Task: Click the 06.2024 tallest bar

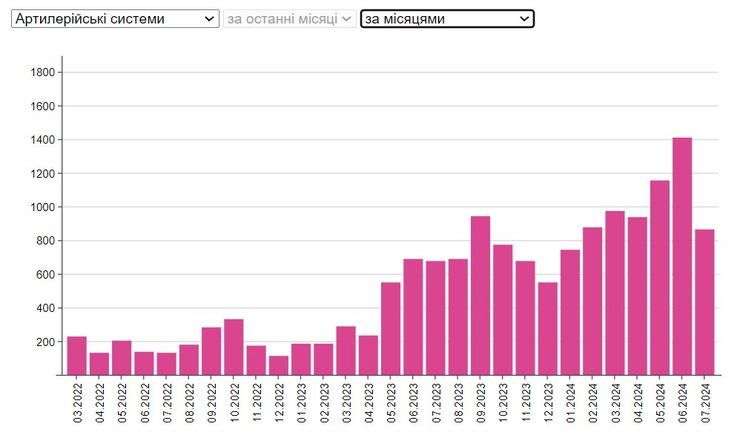Action: click(682, 256)
